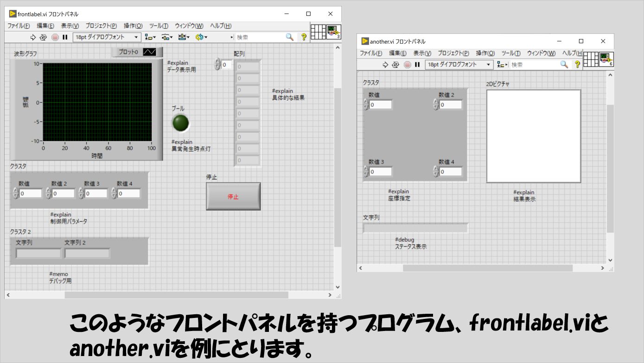Open ファイル menu in frontlabel.vi

coord(19,26)
